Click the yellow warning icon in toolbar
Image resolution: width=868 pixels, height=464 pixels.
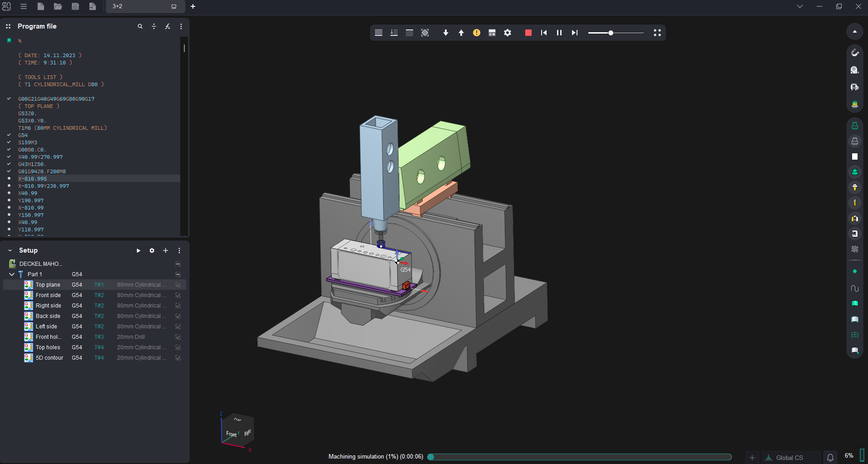point(476,33)
